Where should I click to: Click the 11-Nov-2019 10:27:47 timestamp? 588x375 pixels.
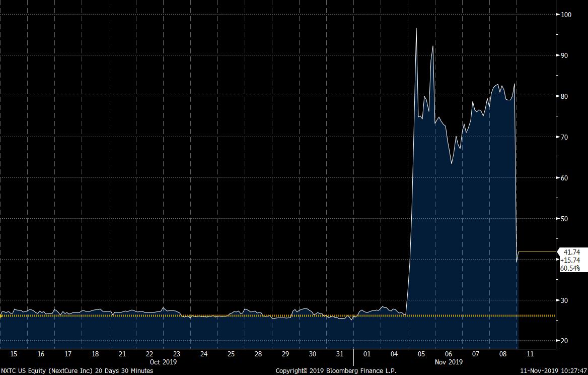553,370
